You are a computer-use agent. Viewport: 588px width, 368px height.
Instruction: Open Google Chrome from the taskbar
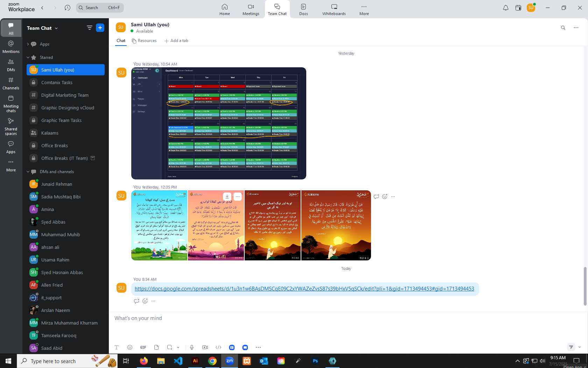pyautogui.click(x=212, y=361)
